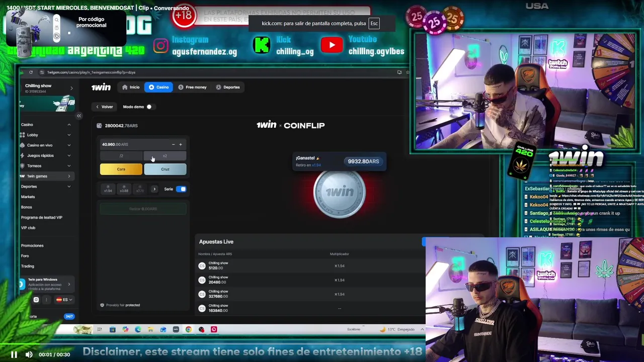Screen dimensions: 644x362
Task: Open Programa de lealtad VIP
Action: (41, 217)
